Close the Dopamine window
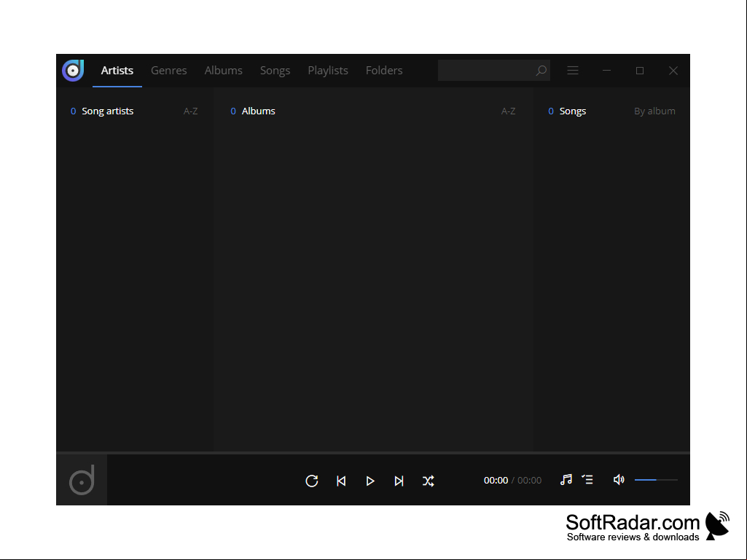 coord(673,71)
